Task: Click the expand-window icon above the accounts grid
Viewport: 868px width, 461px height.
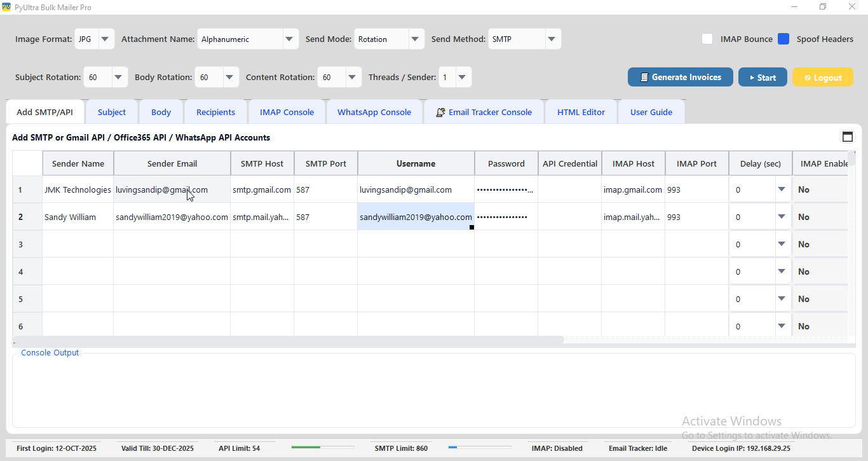Action: [x=848, y=137]
